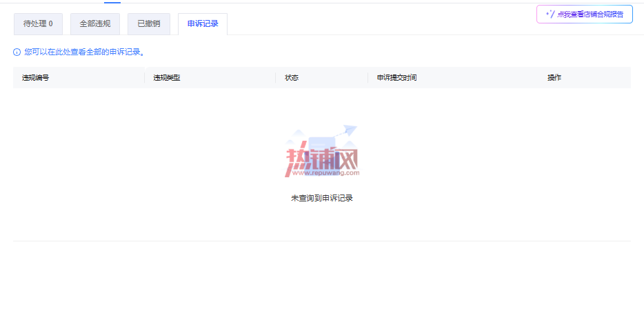Screen dimensions: 644x318
Task: Click the 状态 column header
Action: pyautogui.click(x=292, y=78)
